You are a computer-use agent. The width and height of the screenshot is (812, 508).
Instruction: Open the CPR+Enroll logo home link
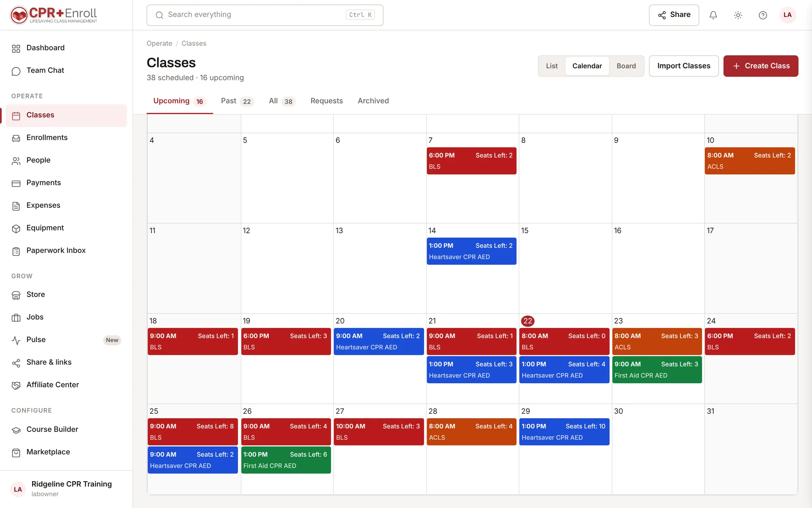54,15
